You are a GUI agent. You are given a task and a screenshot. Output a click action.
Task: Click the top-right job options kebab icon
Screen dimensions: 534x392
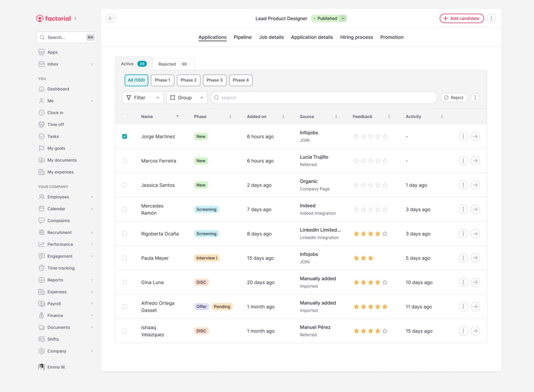[491, 18]
